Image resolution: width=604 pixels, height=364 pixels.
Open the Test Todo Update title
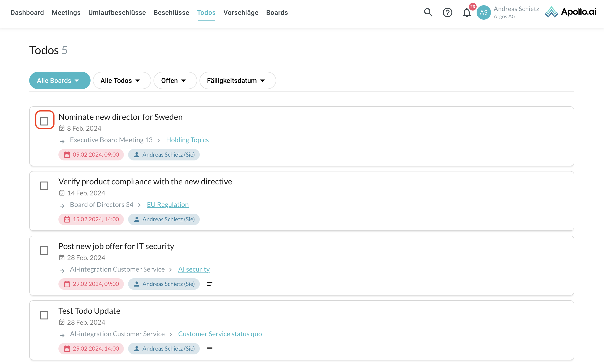click(x=89, y=311)
